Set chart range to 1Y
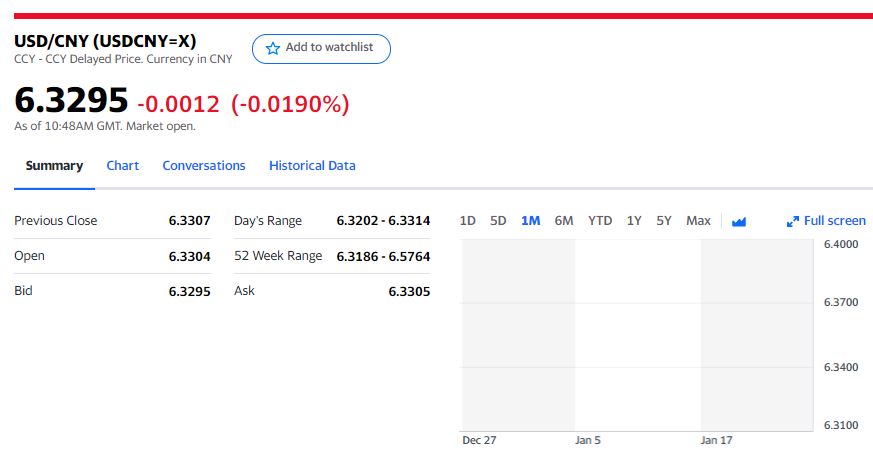Image resolution: width=873 pixels, height=457 pixels. pyautogui.click(x=634, y=221)
